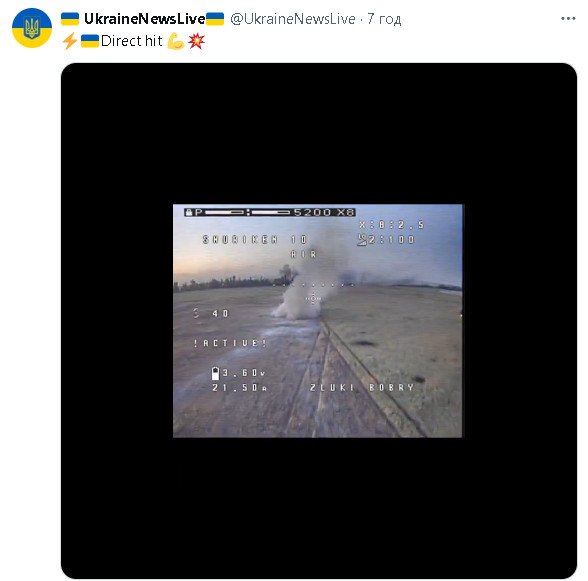Viewport: 588px width, 581px height.
Task: Open the UkraineNewsLive profile avatar
Action: (x=32, y=28)
